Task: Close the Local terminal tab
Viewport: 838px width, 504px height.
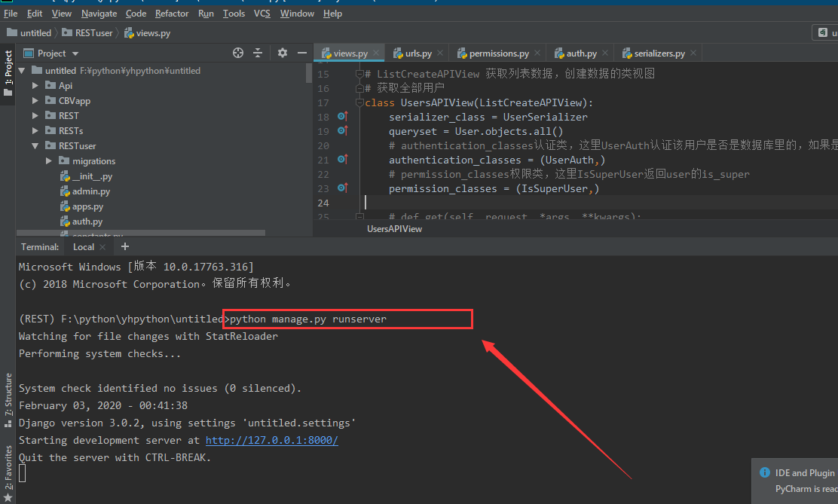Action: coord(102,247)
